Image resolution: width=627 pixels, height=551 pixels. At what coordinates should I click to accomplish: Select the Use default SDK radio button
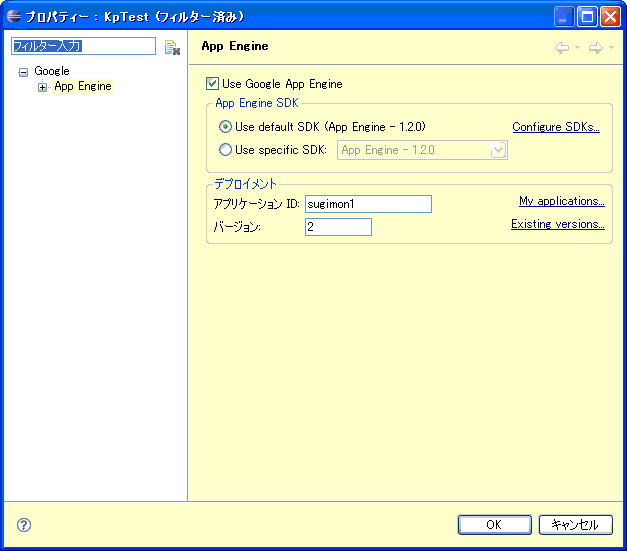click(x=225, y=127)
